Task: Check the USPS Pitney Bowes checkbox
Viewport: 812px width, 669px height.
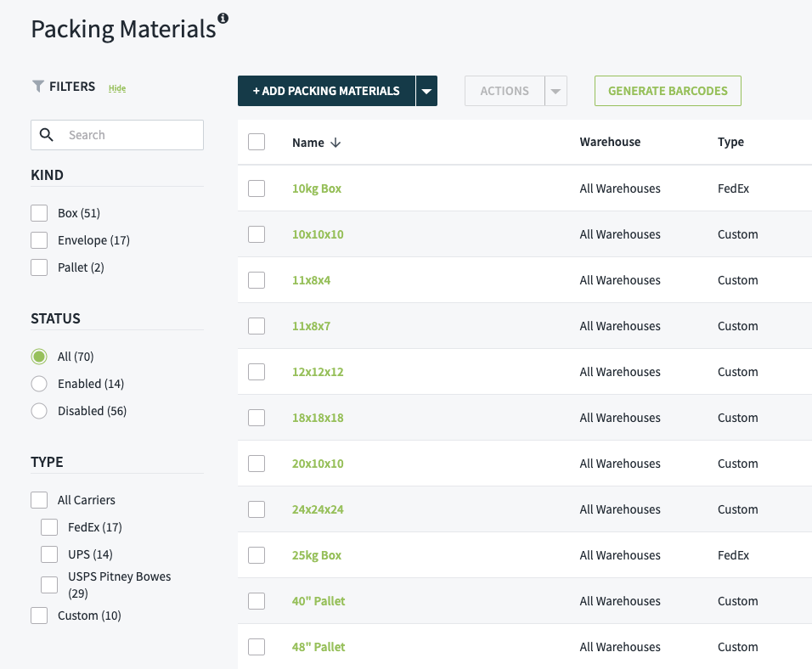Action: (48, 584)
